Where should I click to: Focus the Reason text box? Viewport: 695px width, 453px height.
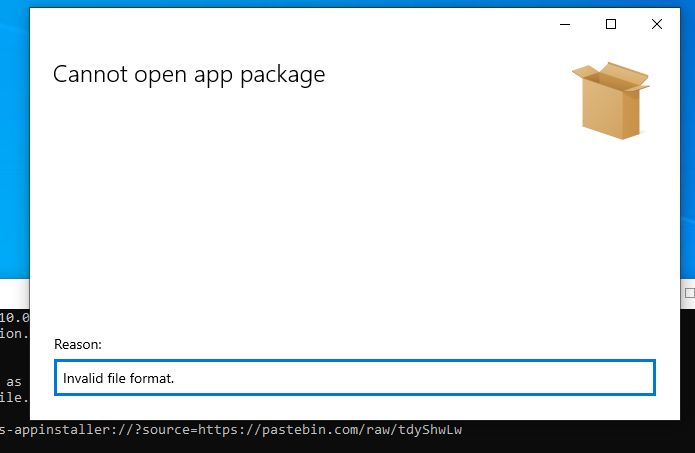tap(355, 378)
